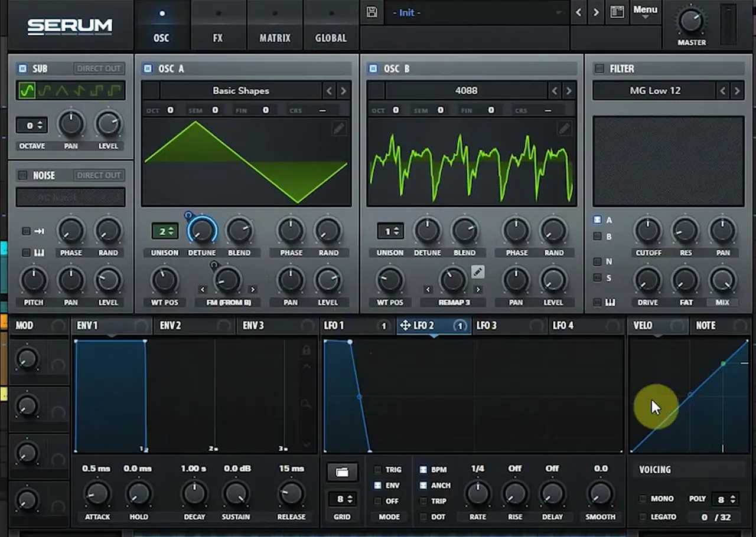Select previous OSC B wavetable
Image resolution: width=756 pixels, height=537 pixels.
click(x=555, y=91)
